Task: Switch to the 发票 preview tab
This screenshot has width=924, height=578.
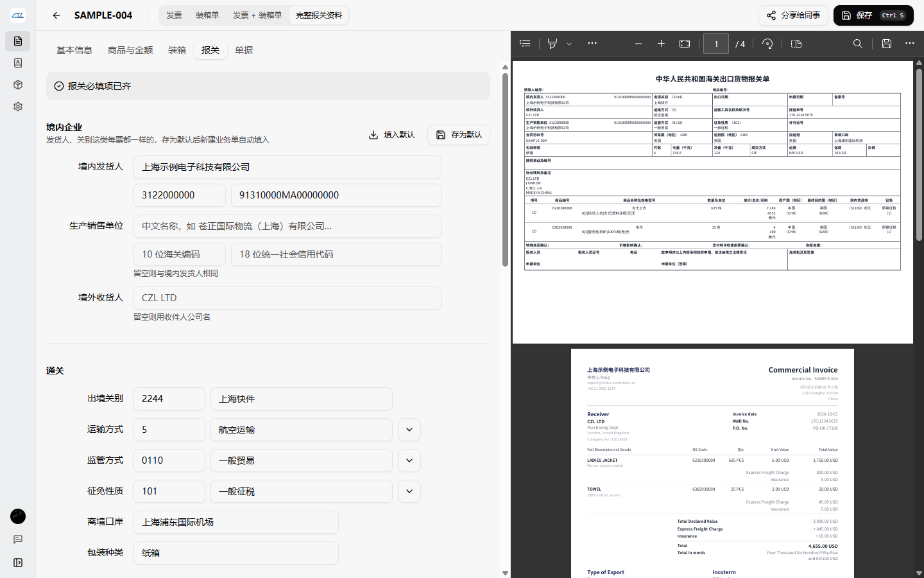Action: pos(174,15)
